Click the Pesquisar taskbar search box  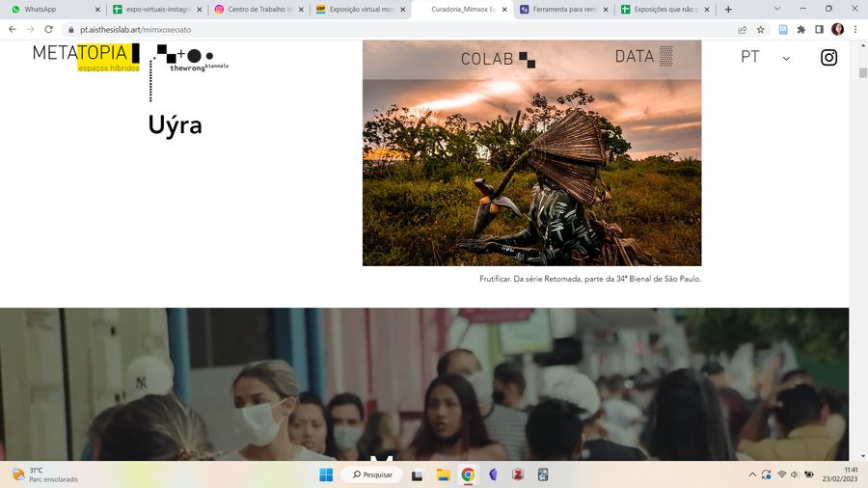[x=371, y=474]
